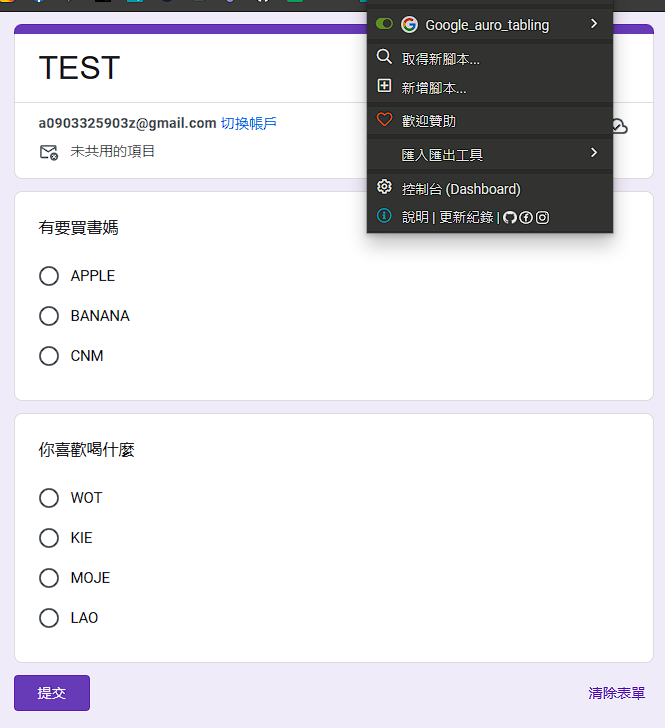The image size is (665, 728).
Task: Click 清除表單 to clear the form
Action: pyautogui.click(x=616, y=693)
